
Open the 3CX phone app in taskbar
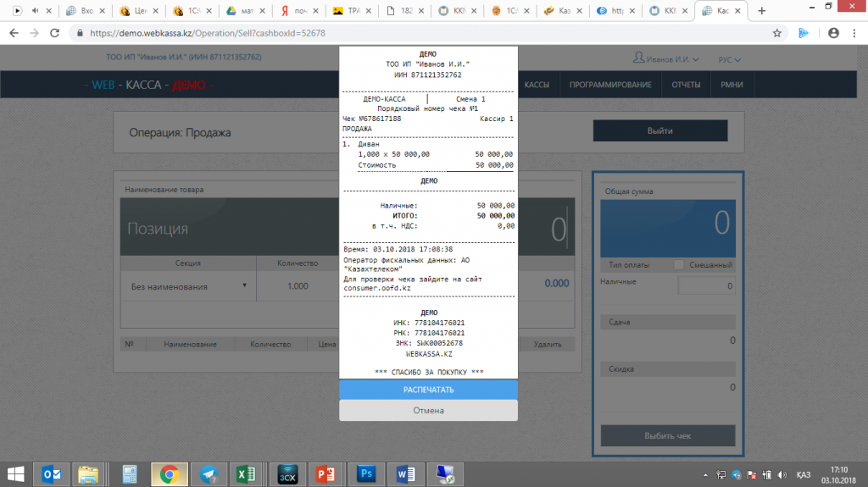(x=287, y=473)
